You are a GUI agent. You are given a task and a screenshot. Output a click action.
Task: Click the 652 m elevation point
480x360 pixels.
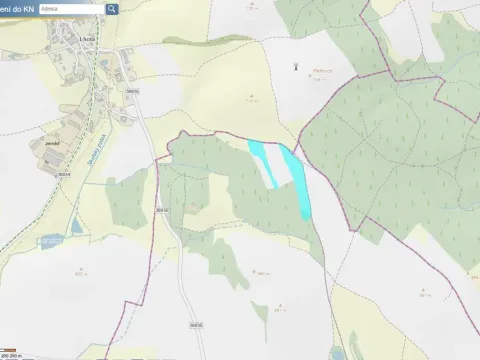point(81,272)
